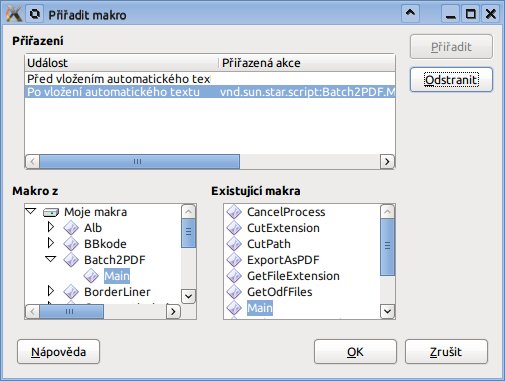
Task: Expand the BorderLiner library node
Action: point(51,291)
